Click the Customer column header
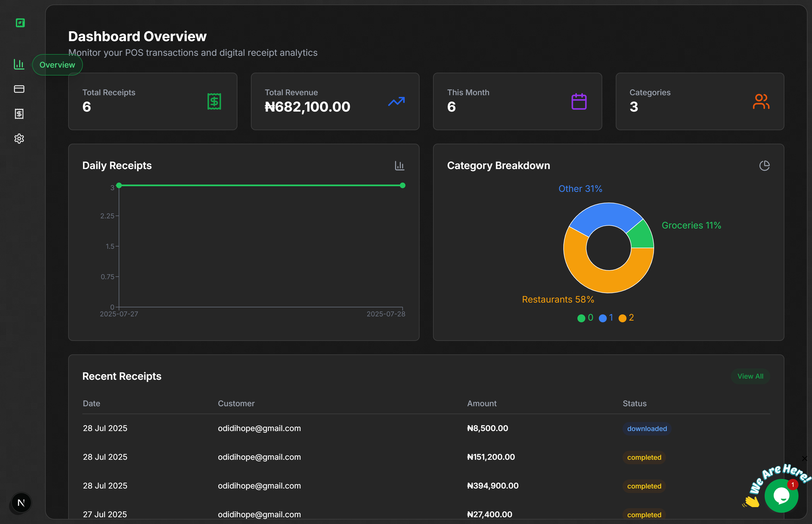The height and width of the screenshot is (524, 812). (x=236, y=403)
